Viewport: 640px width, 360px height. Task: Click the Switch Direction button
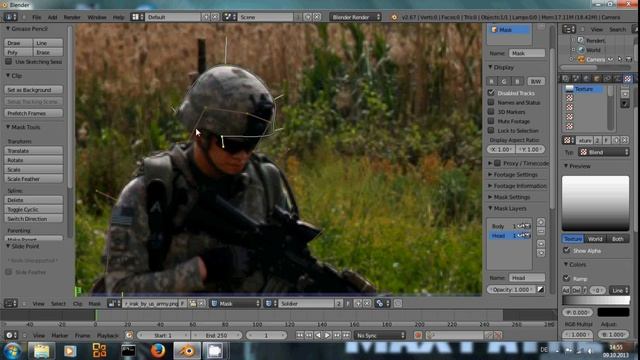click(33, 219)
